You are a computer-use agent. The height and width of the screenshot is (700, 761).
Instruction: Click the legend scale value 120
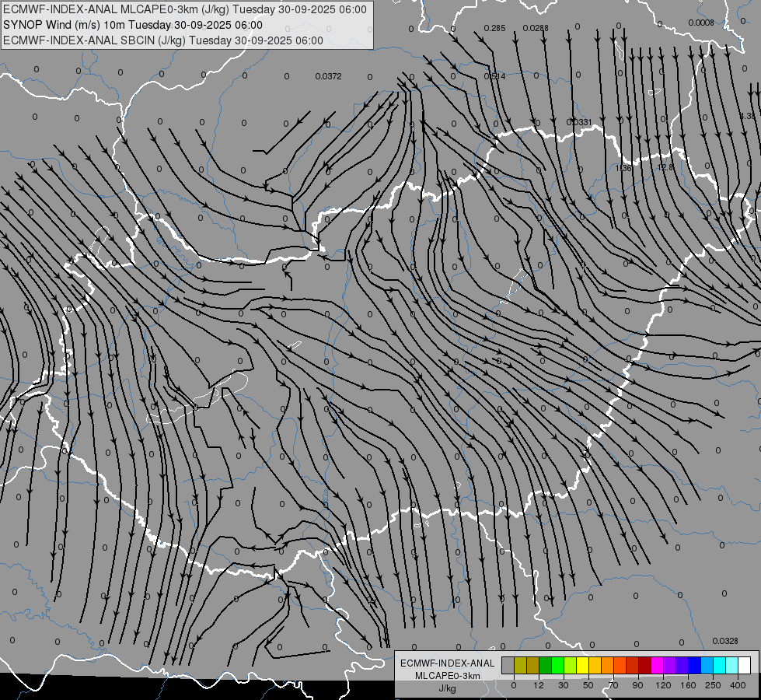click(664, 685)
